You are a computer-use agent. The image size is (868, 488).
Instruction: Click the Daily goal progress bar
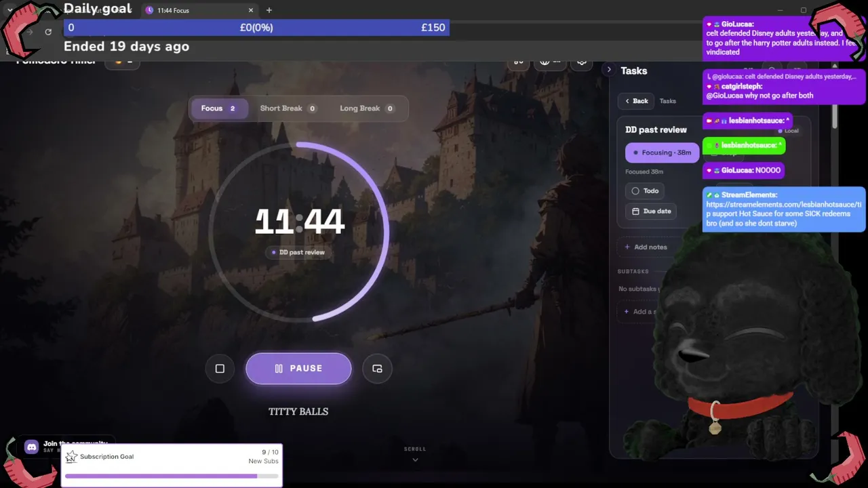256,28
